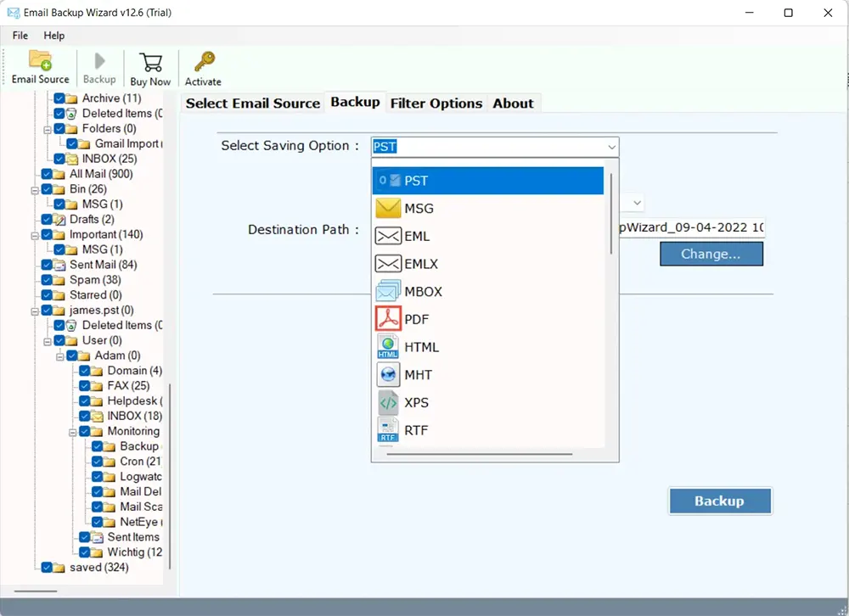Image resolution: width=849 pixels, height=616 pixels.
Task: Uncheck the All Mail (900) folder
Action: [x=47, y=174]
